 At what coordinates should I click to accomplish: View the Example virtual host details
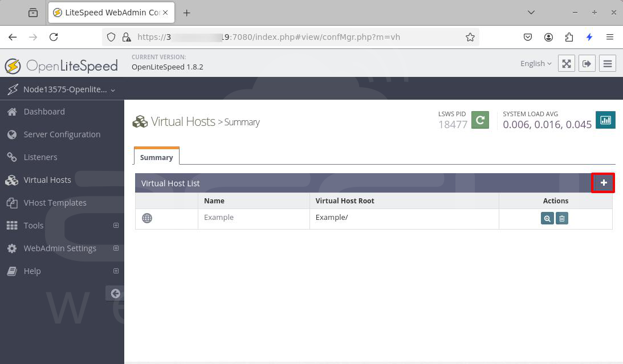point(547,218)
